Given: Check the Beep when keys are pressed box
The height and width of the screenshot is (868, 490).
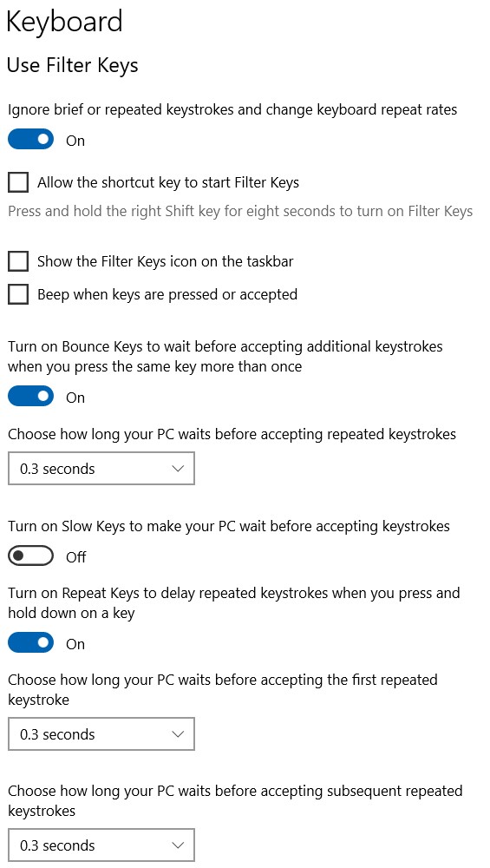Looking at the screenshot, I should click(x=18, y=294).
